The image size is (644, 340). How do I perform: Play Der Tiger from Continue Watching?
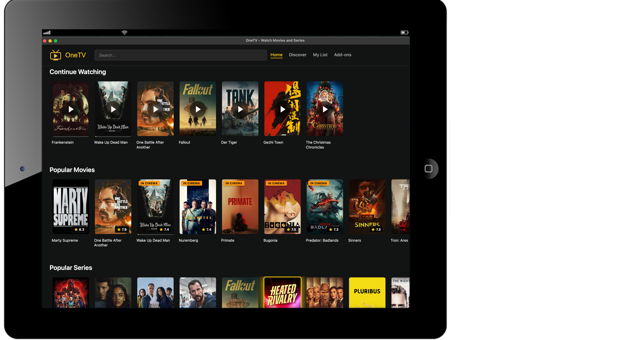point(240,109)
